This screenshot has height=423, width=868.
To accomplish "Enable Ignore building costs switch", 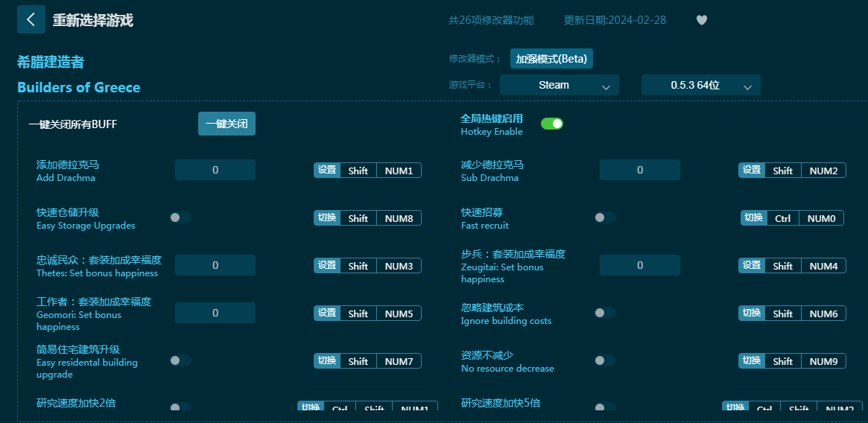I will pyautogui.click(x=605, y=313).
